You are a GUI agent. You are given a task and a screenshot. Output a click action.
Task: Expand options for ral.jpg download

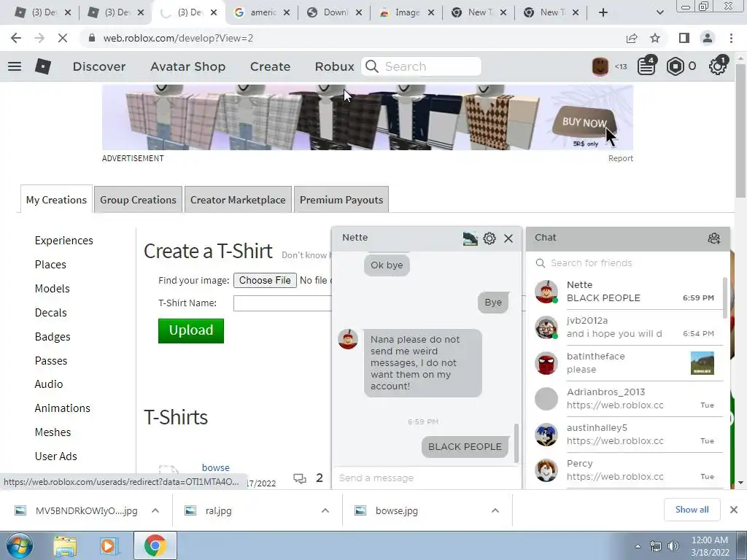click(325, 510)
